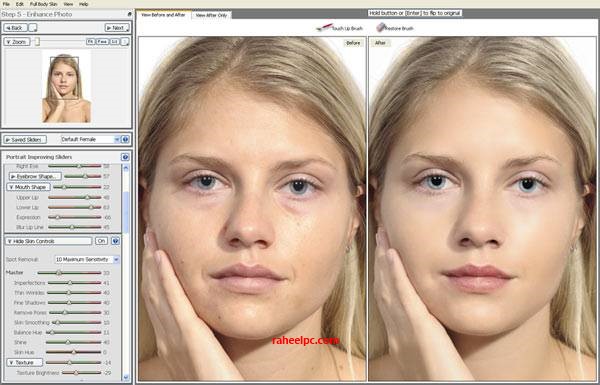Adjust the Shine slider

(x=73, y=343)
